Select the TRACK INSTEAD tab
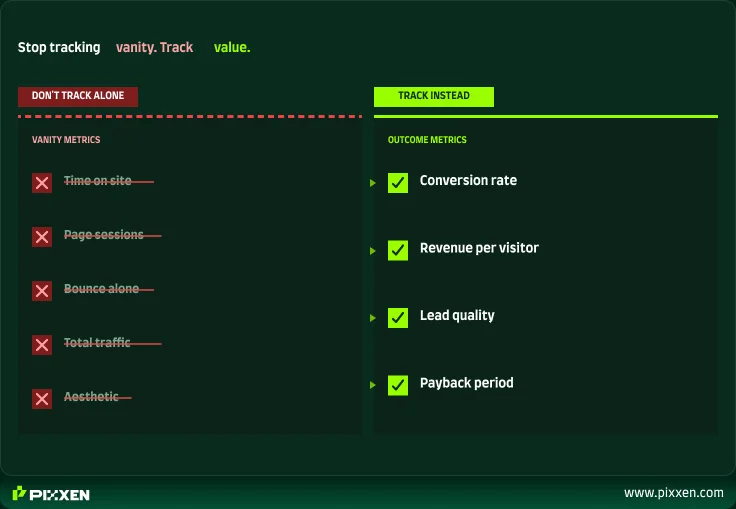Screen dimensions: 736x509 tap(434, 96)
